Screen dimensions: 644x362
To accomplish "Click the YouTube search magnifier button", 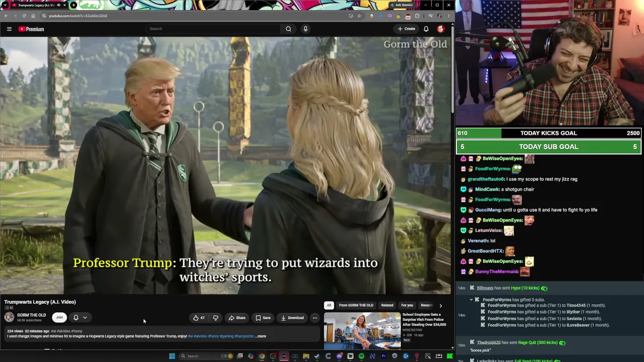I will click(x=288, y=29).
